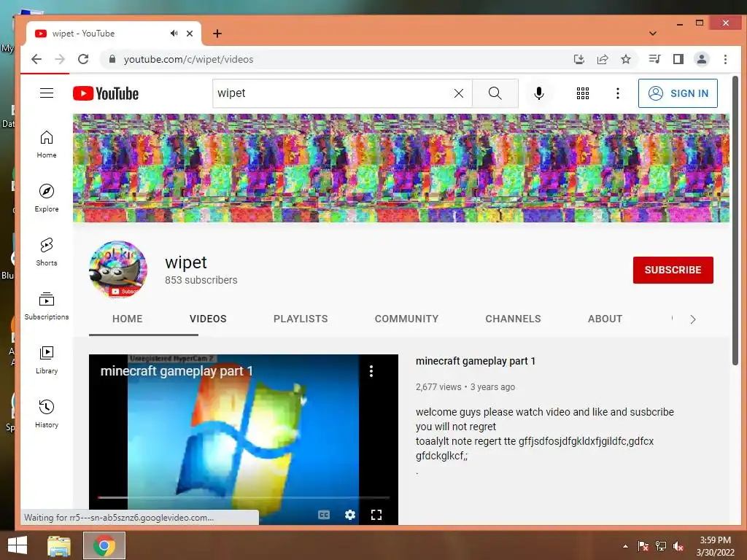This screenshot has height=560, width=747.
Task: Open YouTube settings three-dot menu
Action: [x=618, y=93]
